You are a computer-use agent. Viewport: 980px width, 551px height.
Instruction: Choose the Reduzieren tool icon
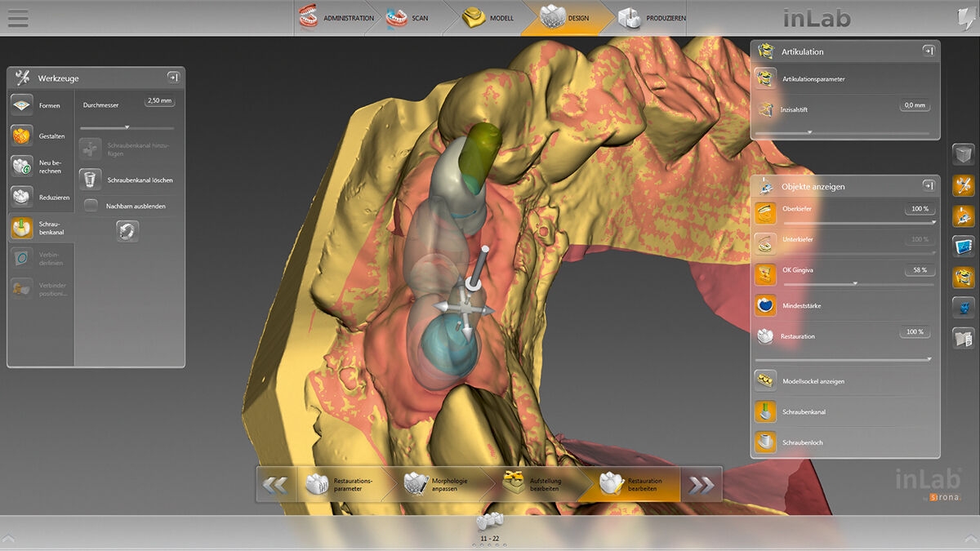tap(22, 197)
